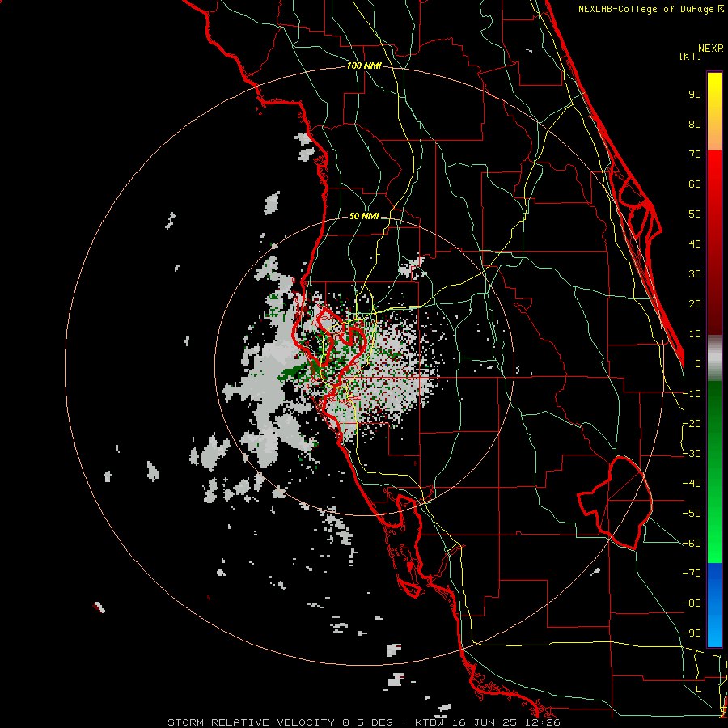Pick the blue segment of the color bar
Screen dimensions: 728x728
coord(714,604)
